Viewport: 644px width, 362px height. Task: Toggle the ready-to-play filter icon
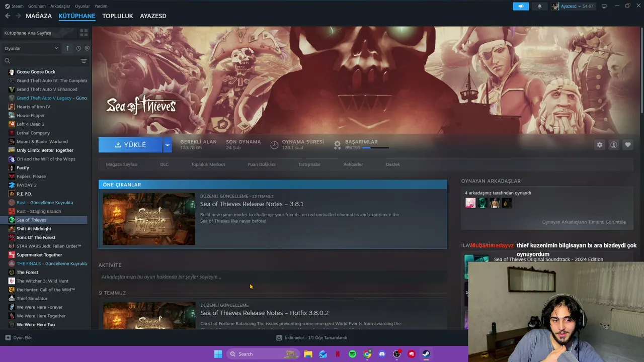[x=87, y=48]
